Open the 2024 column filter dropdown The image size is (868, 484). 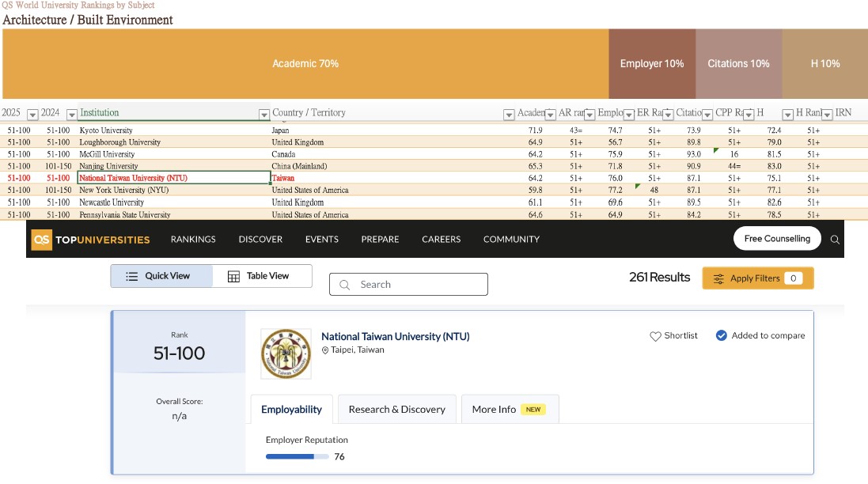[x=71, y=115]
